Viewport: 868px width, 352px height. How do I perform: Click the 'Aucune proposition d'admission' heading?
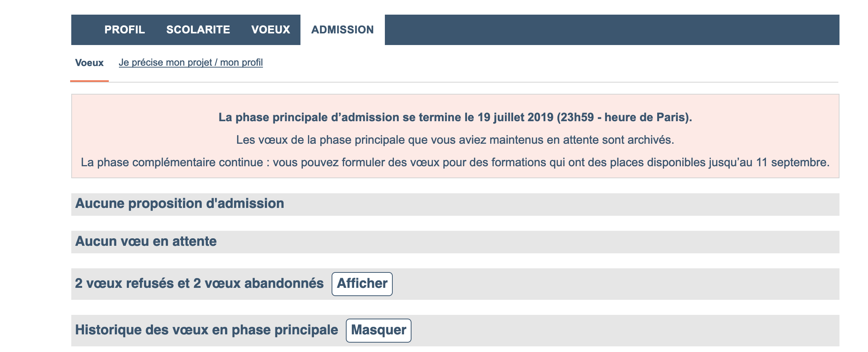click(x=180, y=203)
